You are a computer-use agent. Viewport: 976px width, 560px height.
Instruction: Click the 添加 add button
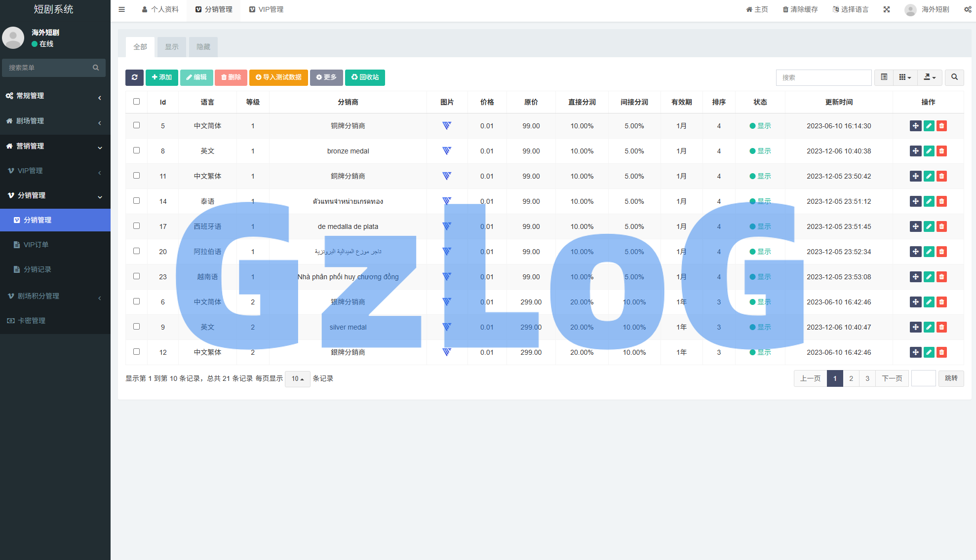(161, 77)
